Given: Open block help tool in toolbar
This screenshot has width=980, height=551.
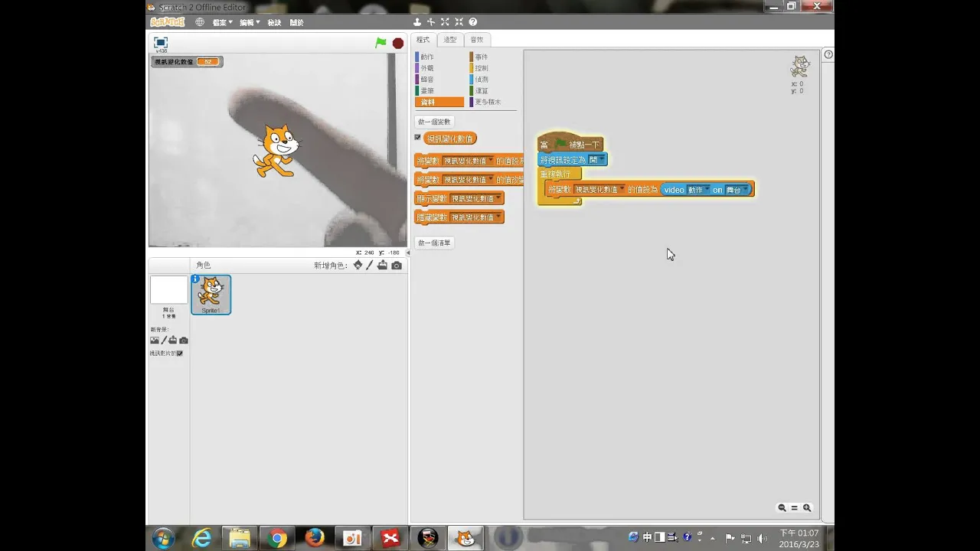Looking at the screenshot, I should (x=472, y=22).
